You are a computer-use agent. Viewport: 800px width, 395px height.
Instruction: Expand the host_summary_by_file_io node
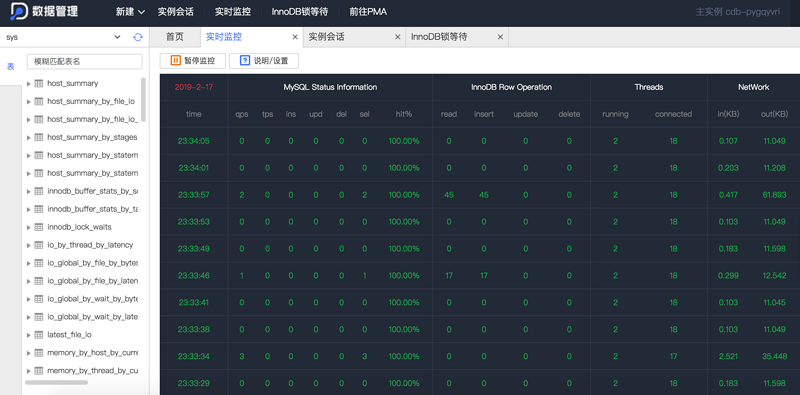(29, 101)
